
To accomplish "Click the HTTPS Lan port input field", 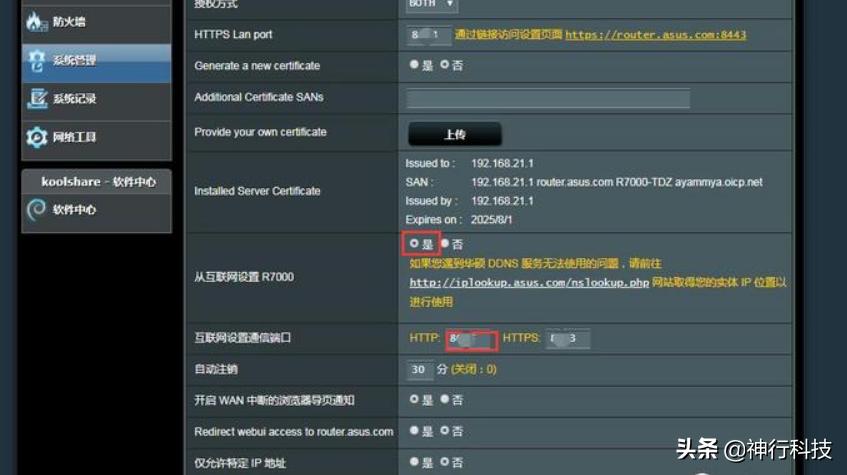I will 428,35.
